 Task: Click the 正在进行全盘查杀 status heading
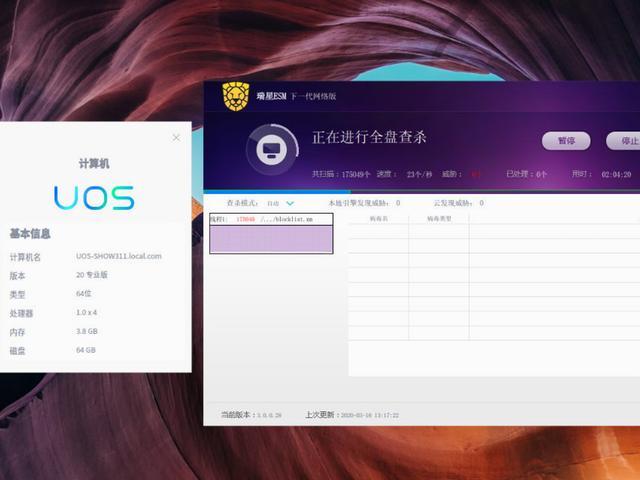coord(369,137)
